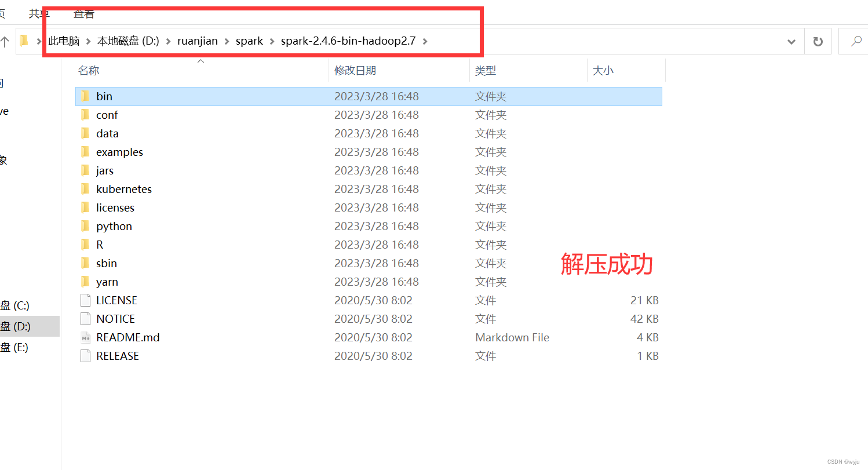868x470 pixels.
Task: Click the README.md file name
Action: tap(128, 337)
